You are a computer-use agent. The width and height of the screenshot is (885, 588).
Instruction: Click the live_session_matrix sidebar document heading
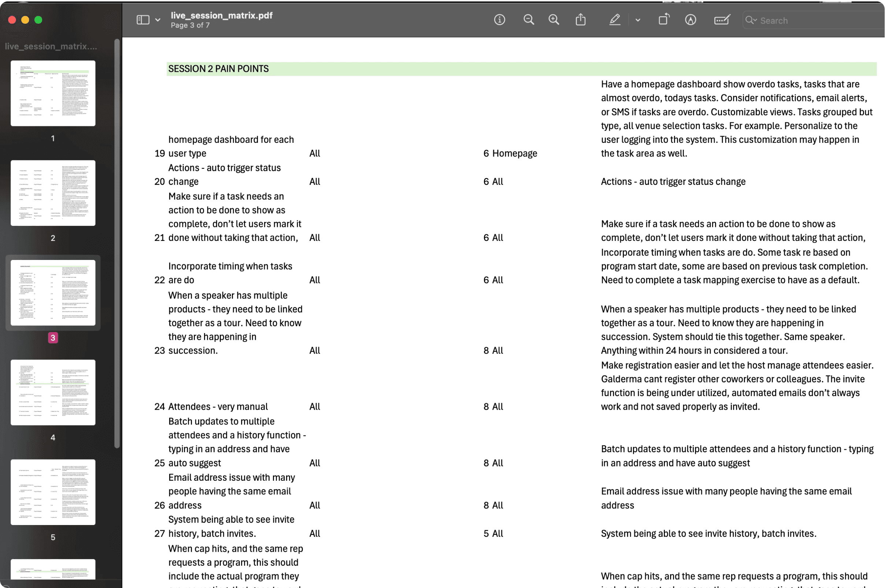(51, 46)
